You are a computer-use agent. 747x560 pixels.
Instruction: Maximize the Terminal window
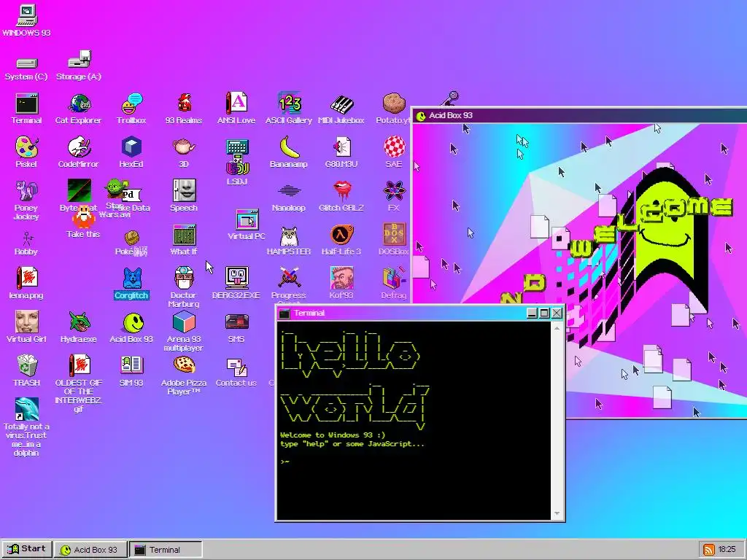[544, 313]
